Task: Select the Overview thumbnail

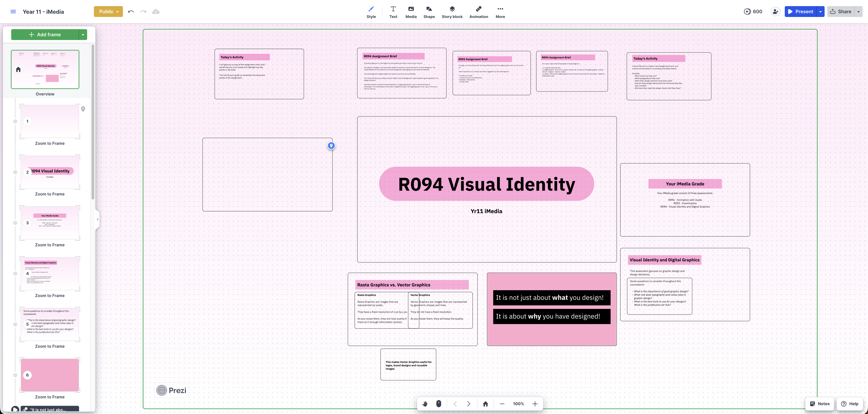Action: [45, 69]
